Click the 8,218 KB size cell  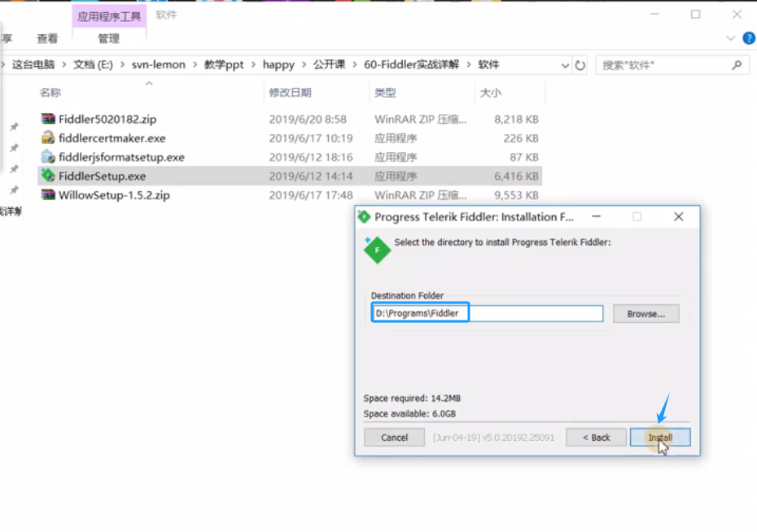point(516,119)
